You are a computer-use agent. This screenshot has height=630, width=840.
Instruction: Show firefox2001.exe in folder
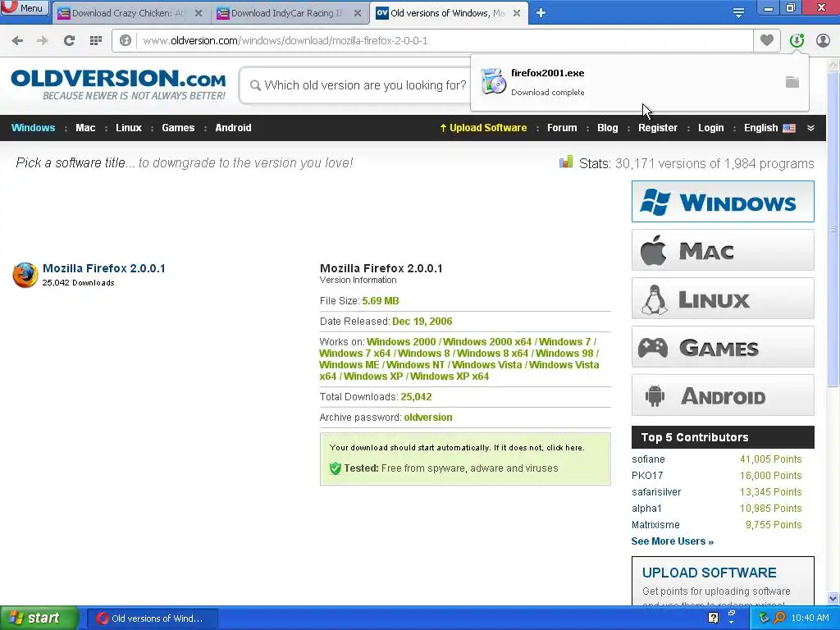pyautogui.click(x=792, y=82)
